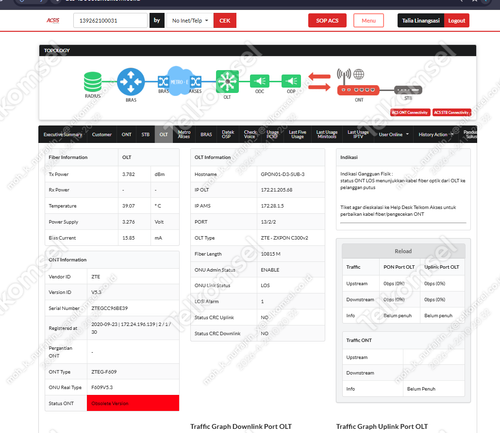The width and height of the screenshot is (500, 433).
Task: Click the red Obsolete Version status cell
Action: (133, 403)
